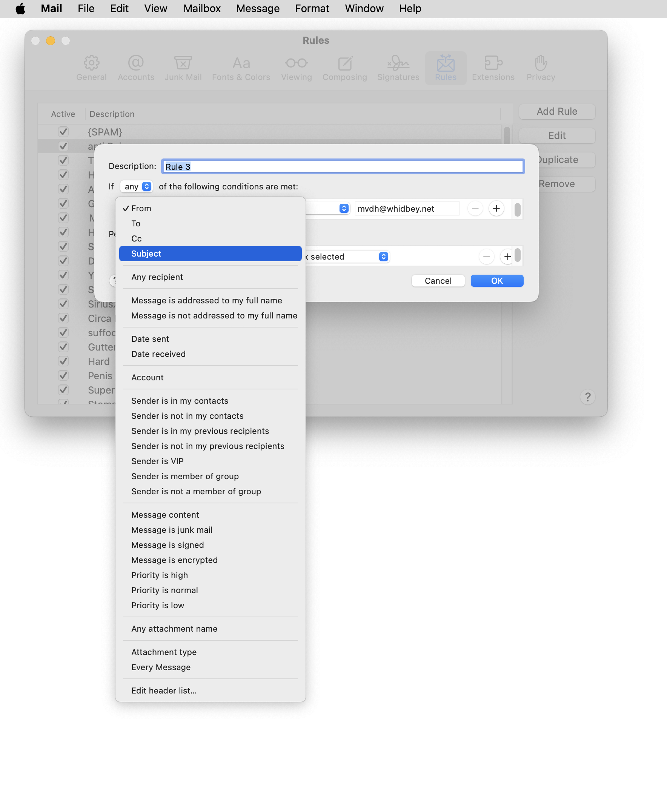This screenshot has height=812, width=667.
Task: Remove action with minus button in selected row
Action: click(486, 256)
